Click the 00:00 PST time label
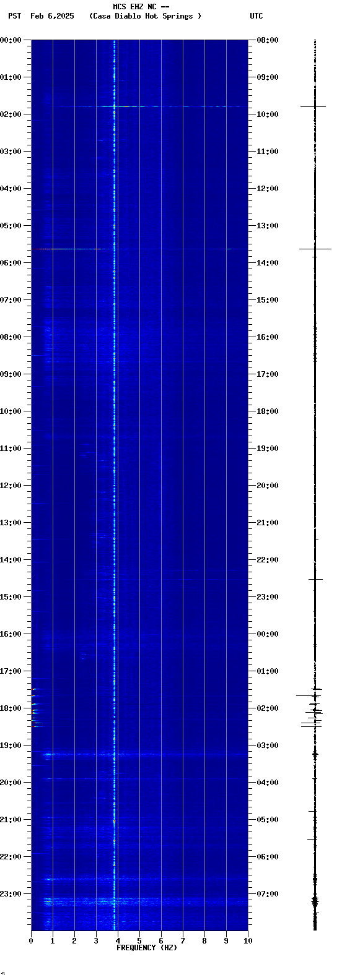342x980 pixels. click(11, 40)
